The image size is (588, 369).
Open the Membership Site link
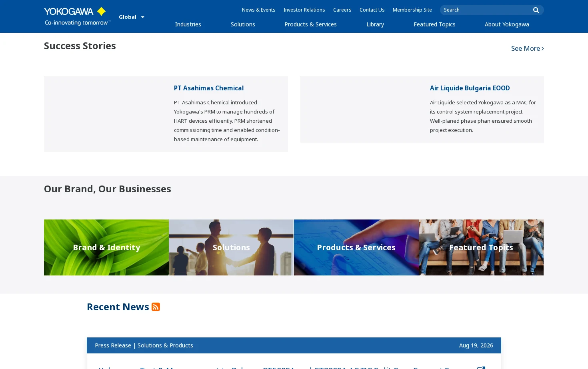click(412, 10)
